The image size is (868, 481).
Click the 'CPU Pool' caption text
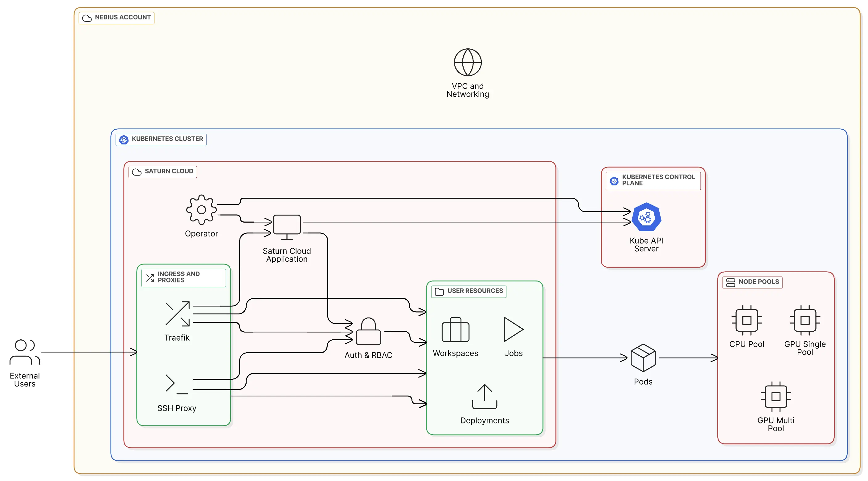coord(747,344)
